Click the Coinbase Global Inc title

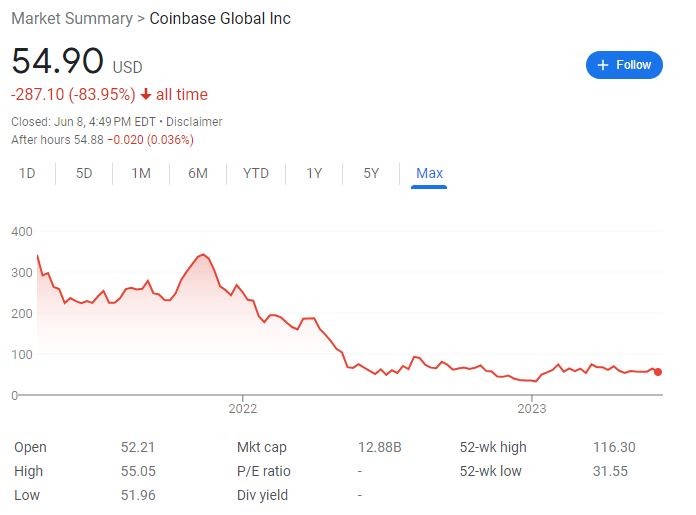(220, 19)
